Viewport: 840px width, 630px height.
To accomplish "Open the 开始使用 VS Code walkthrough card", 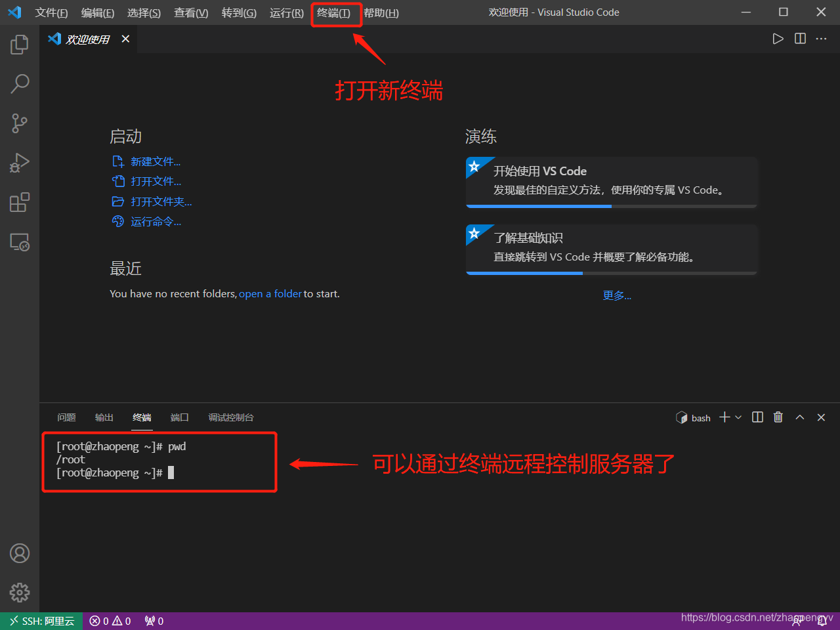I will click(612, 182).
